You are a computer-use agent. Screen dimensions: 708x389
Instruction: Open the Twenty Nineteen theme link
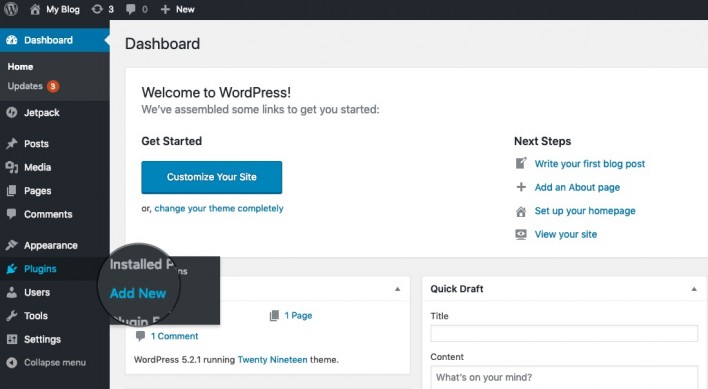[272, 360]
